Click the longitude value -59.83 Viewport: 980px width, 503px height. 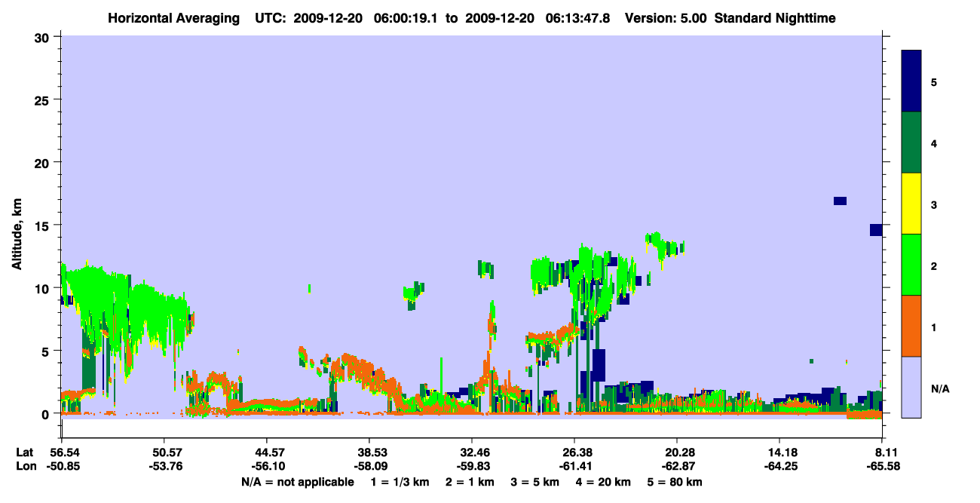[x=472, y=466]
